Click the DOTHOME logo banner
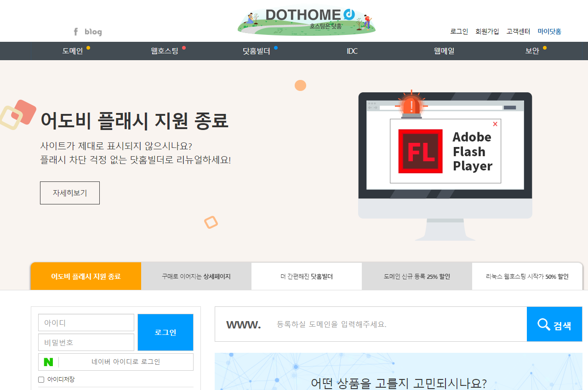Image resolution: width=588 pixels, height=390 pixels. [x=307, y=21]
